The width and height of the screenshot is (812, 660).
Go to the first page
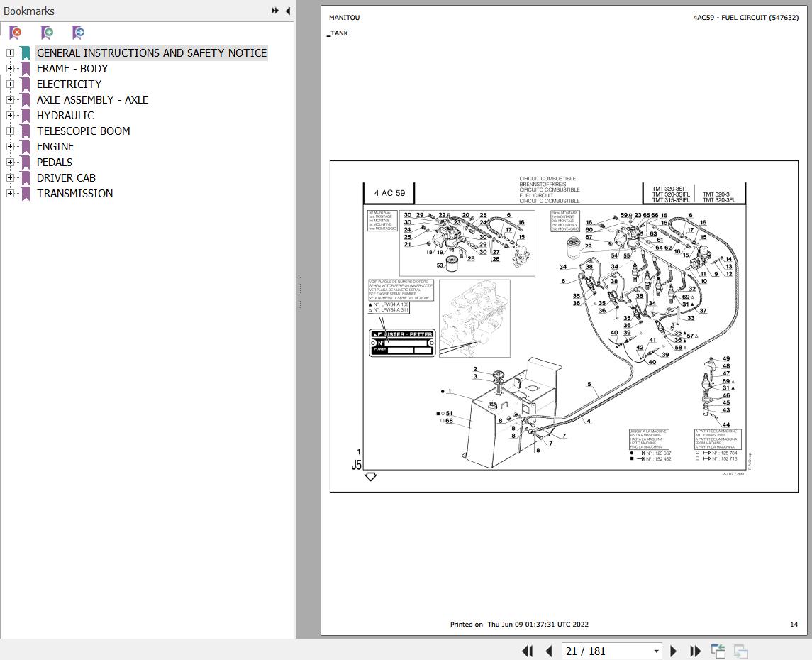coord(527,651)
